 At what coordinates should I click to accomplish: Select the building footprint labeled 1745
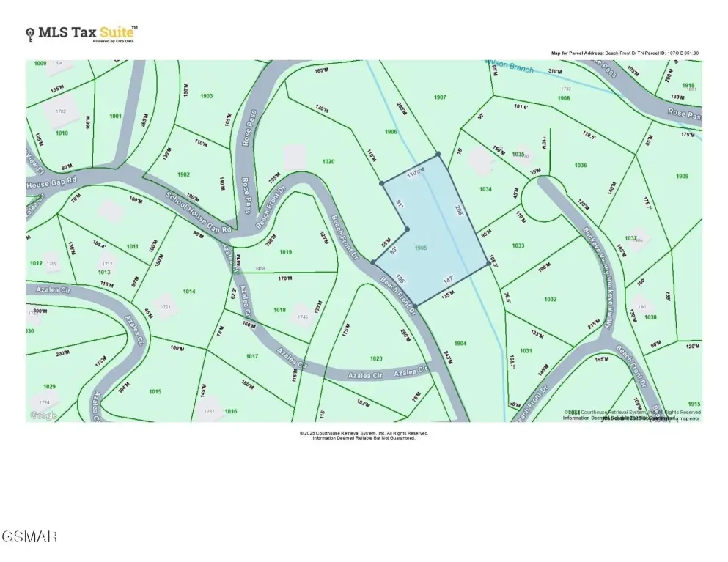click(302, 316)
